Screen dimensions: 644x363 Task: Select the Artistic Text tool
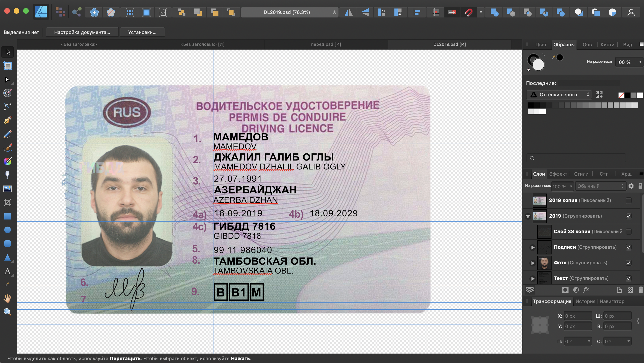pos(8,271)
